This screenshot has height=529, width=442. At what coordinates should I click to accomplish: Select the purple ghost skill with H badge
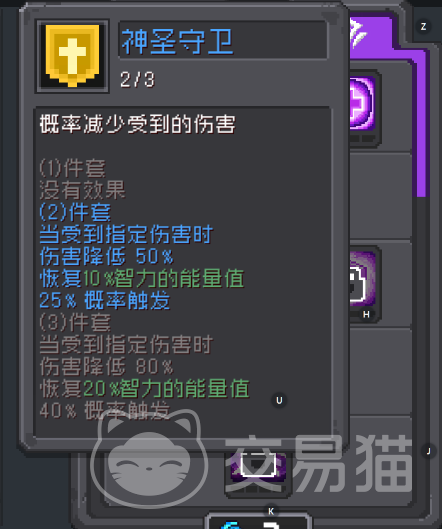(x=363, y=280)
